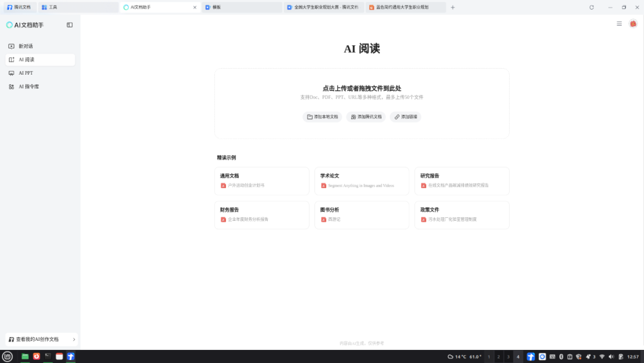The height and width of the screenshot is (363, 644).
Task: Click PDF icon beside Segment Anything paper
Action: pyautogui.click(x=324, y=186)
